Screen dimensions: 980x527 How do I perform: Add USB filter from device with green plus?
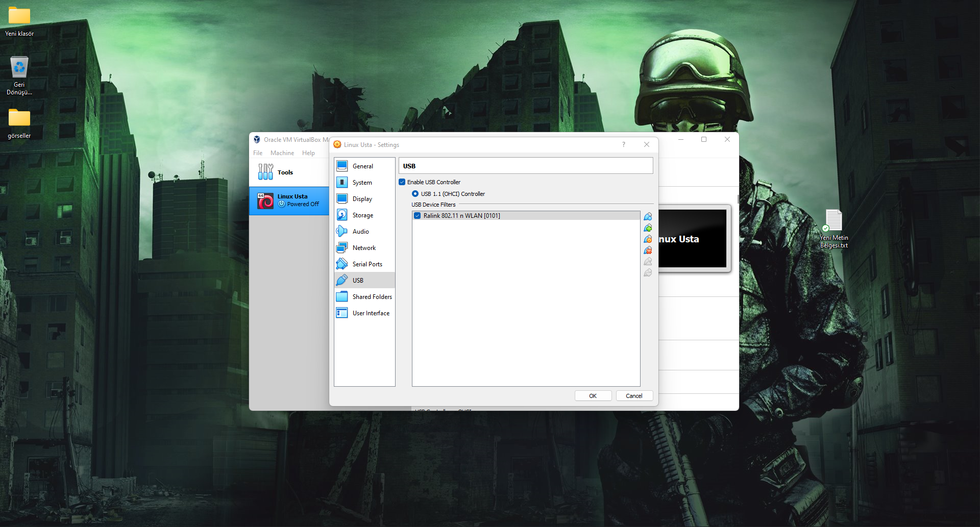[x=648, y=228]
